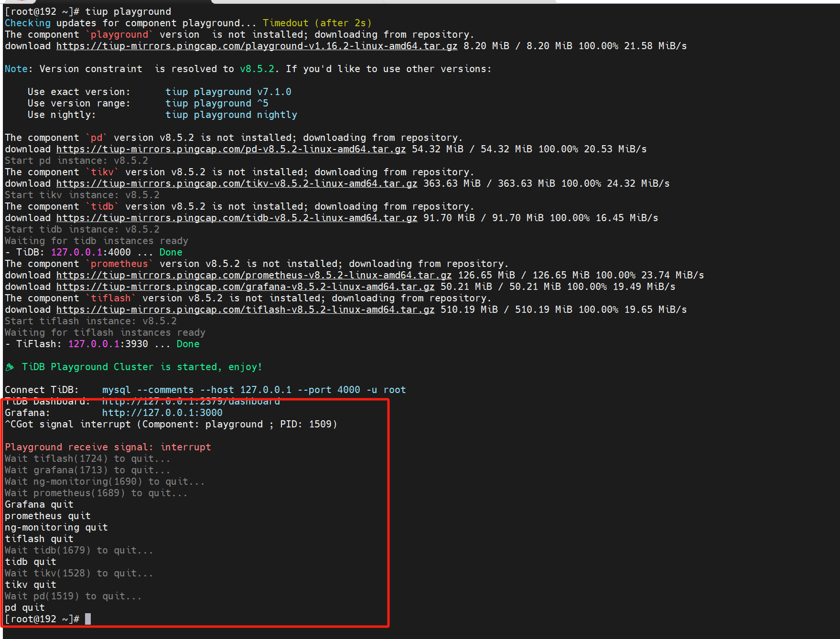
Task: Click the 'pd quit' line
Action: 25,607
